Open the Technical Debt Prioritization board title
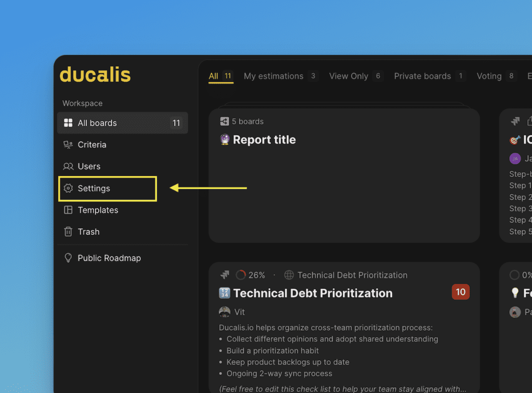Screen dimensions: 532x393 tap(312, 293)
